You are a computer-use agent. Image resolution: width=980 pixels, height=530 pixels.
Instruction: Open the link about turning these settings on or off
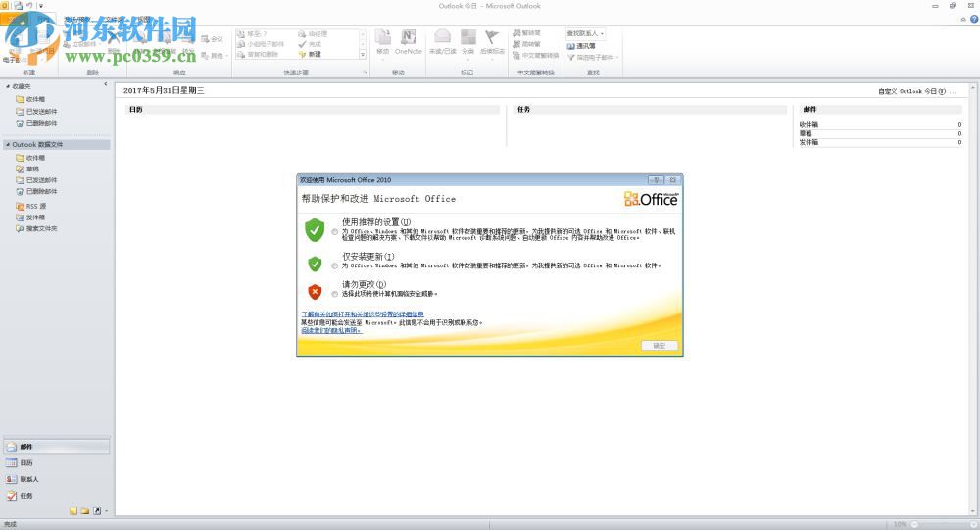pyautogui.click(x=363, y=314)
